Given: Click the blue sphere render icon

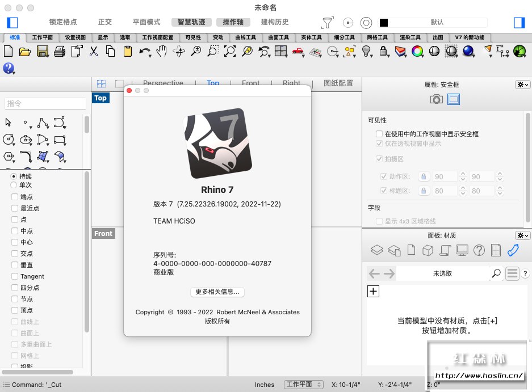Looking at the screenshot, I should [468, 51].
